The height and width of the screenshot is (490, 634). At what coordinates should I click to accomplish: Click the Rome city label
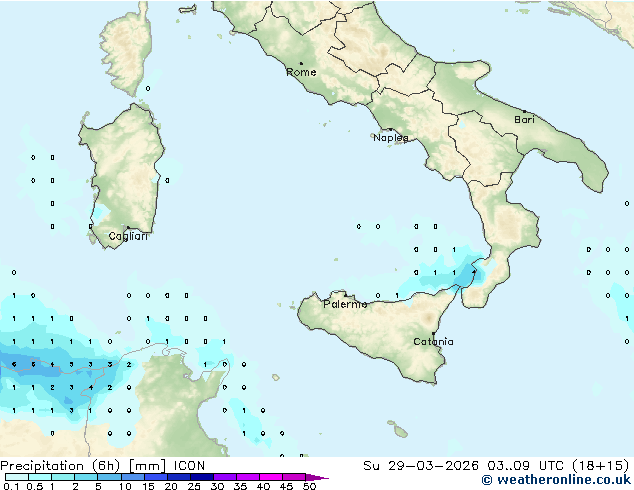(301, 72)
